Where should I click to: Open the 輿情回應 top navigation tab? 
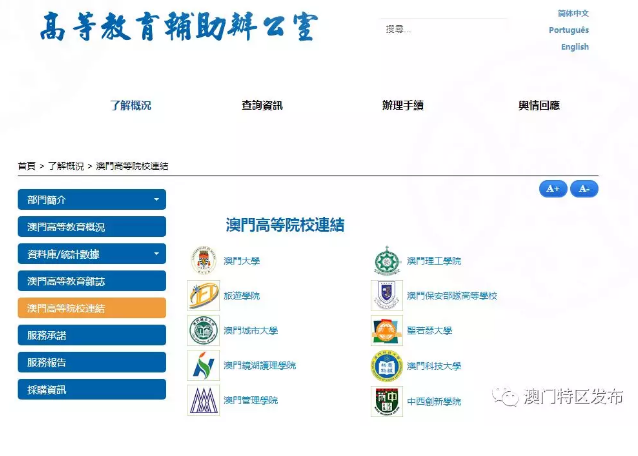tap(539, 105)
